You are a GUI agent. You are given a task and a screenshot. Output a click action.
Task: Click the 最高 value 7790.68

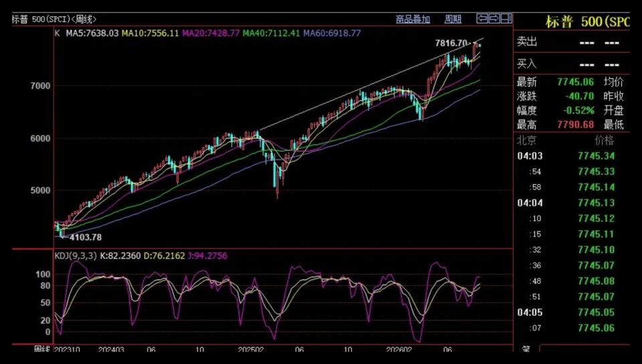pyautogui.click(x=575, y=124)
